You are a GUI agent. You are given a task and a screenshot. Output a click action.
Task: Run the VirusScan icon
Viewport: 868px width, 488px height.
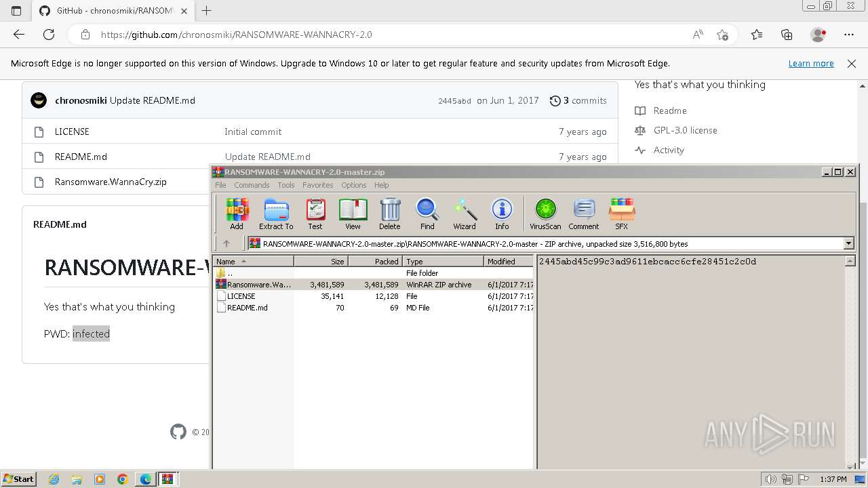click(x=545, y=214)
